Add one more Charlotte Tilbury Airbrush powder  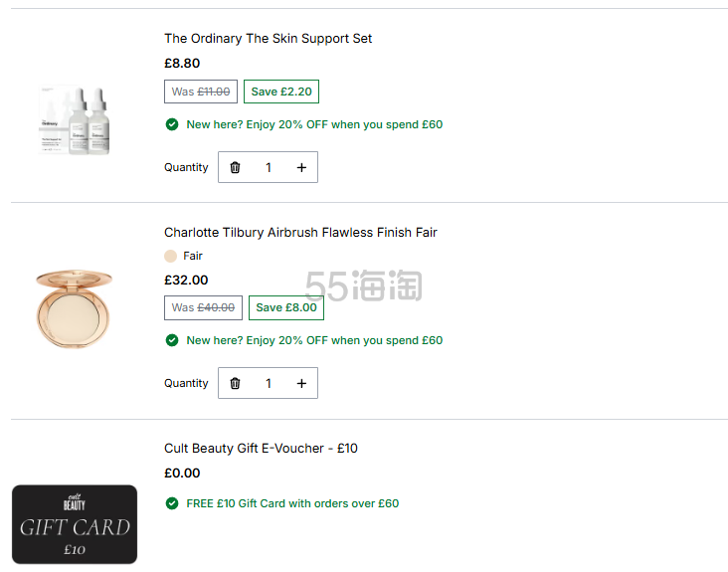pyautogui.click(x=301, y=383)
